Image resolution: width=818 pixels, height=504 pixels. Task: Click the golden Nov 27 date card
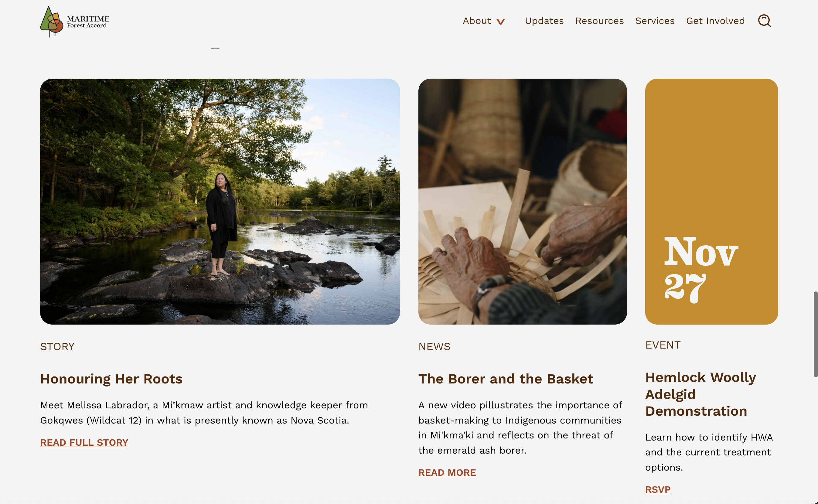[711, 201]
